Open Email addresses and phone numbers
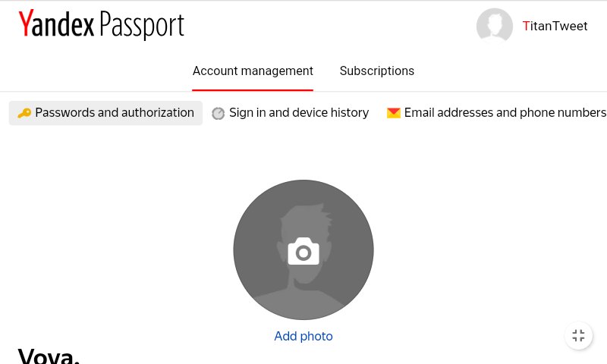 coord(505,113)
